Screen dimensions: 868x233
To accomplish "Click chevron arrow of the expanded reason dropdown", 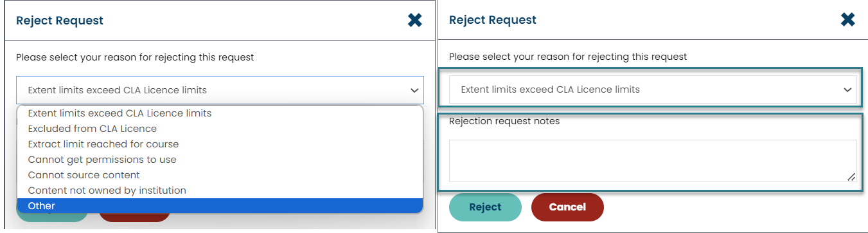I will point(414,91).
